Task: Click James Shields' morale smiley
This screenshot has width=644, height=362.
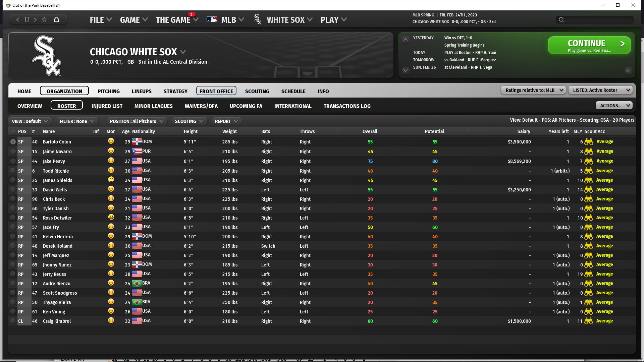Action: (x=111, y=180)
